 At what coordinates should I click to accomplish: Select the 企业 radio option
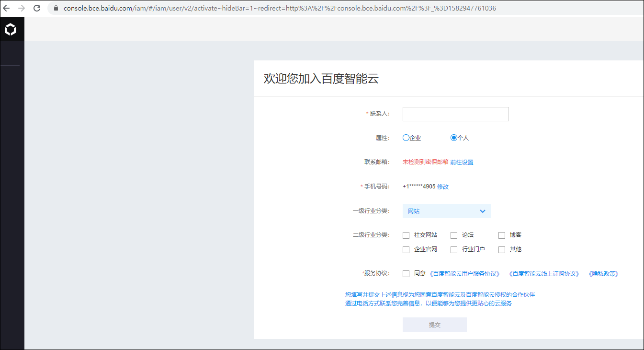click(x=406, y=138)
